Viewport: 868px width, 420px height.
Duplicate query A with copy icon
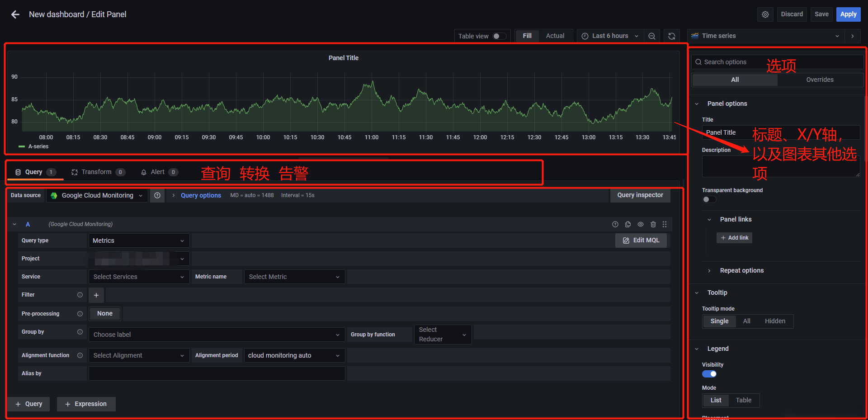coord(628,224)
